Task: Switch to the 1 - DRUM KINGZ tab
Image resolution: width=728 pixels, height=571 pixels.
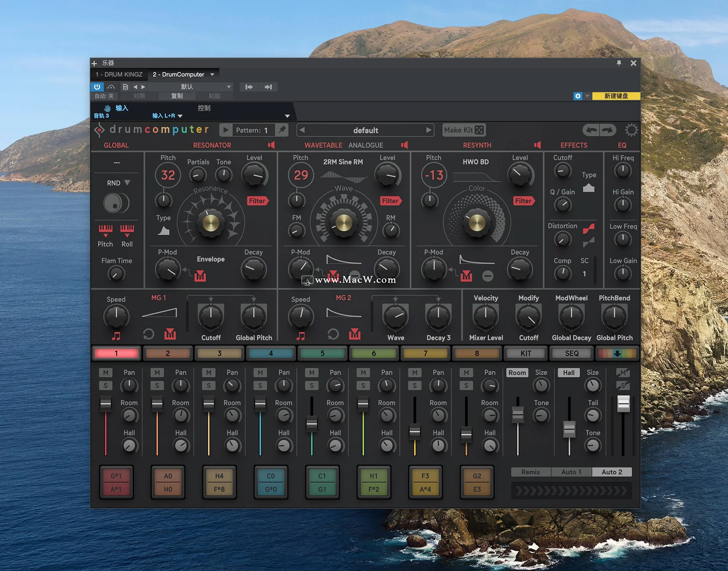Action: 119,75
